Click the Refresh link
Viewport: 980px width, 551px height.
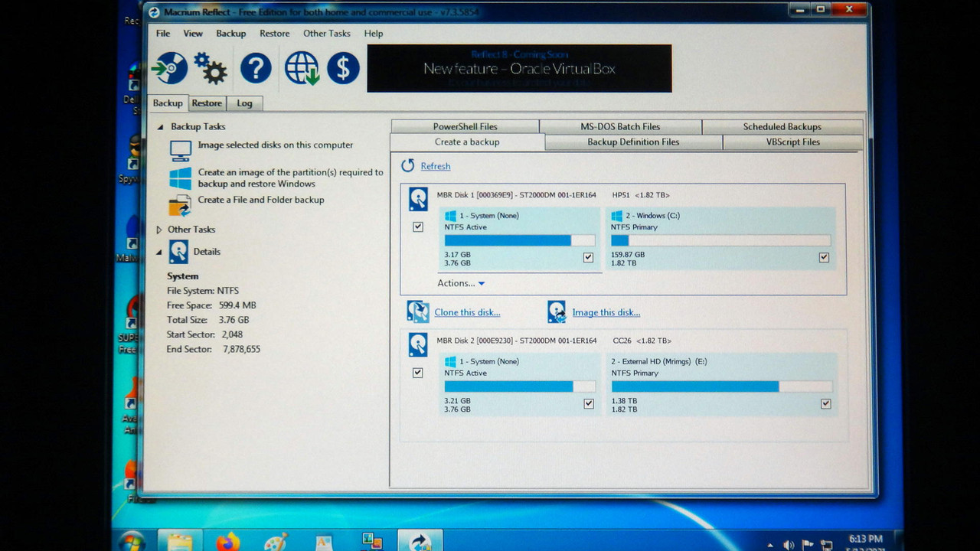pyautogui.click(x=436, y=166)
